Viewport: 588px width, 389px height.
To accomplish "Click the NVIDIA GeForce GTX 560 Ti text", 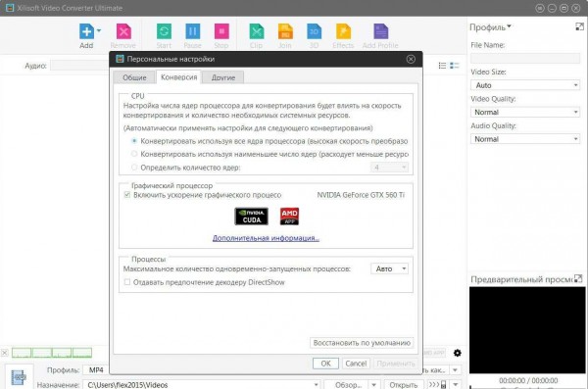I will click(x=361, y=195).
